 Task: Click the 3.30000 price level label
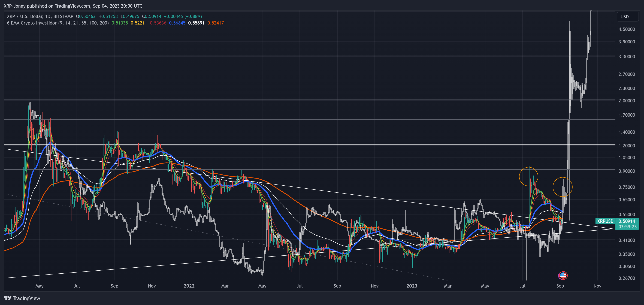point(627,56)
